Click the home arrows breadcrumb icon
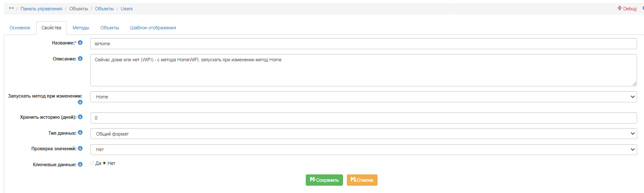Viewport: 644px width, 193px height. point(12,8)
